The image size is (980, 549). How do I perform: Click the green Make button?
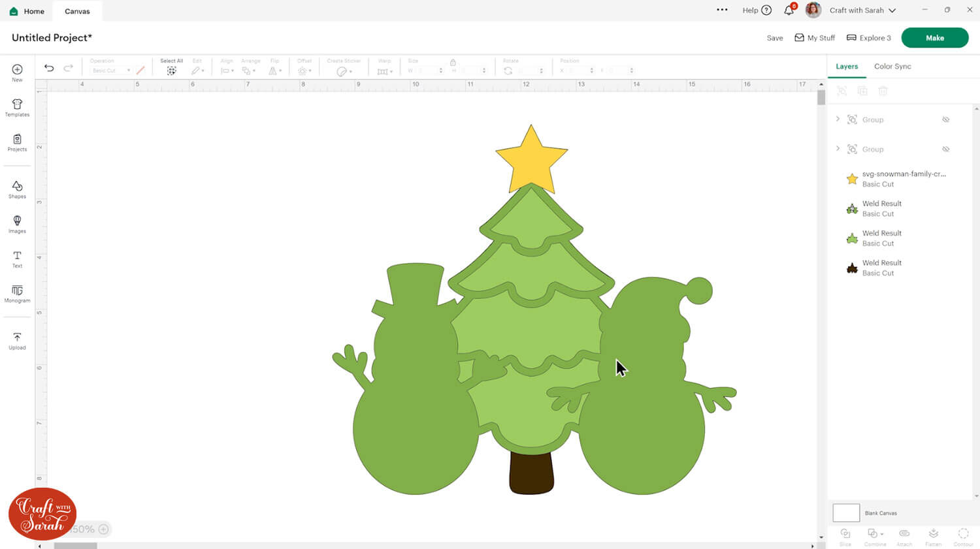(x=934, y=38)
